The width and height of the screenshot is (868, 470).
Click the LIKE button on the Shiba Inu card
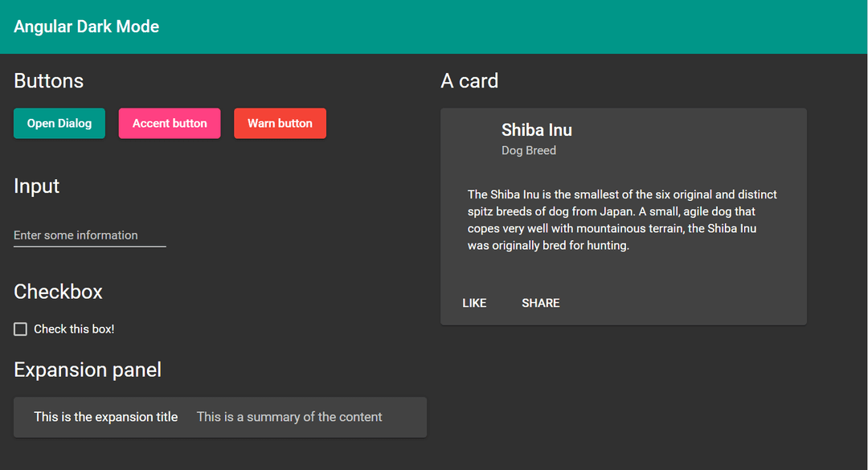[474, 303]
